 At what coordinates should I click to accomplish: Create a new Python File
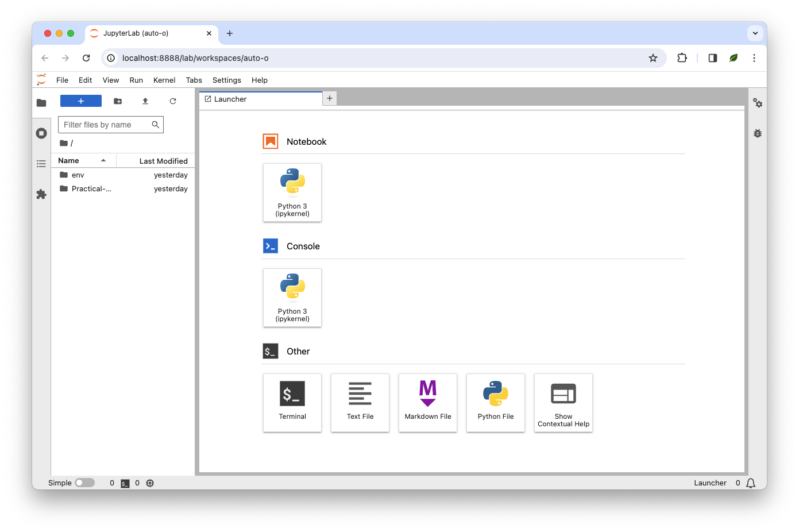[496, 403]
